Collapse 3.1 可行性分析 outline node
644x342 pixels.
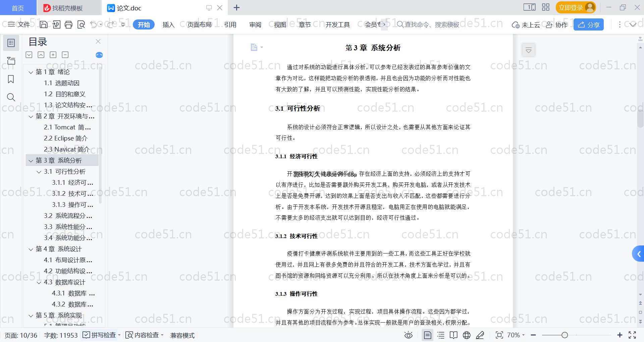tap(39, 172)
